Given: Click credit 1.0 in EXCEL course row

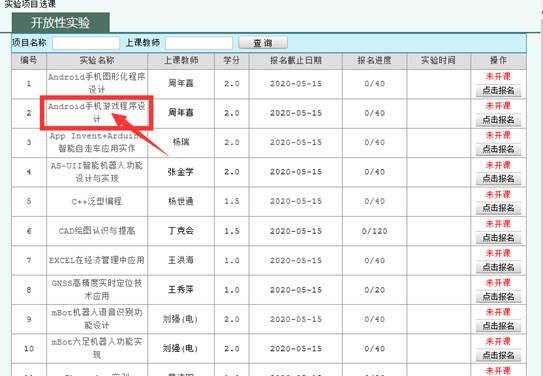Looking at the screenshot, I should coord(232,260).
